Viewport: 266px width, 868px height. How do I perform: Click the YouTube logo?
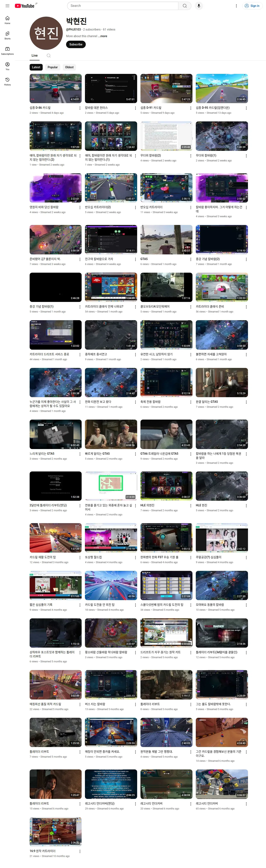pyautogui.click(x=24, y=6)
